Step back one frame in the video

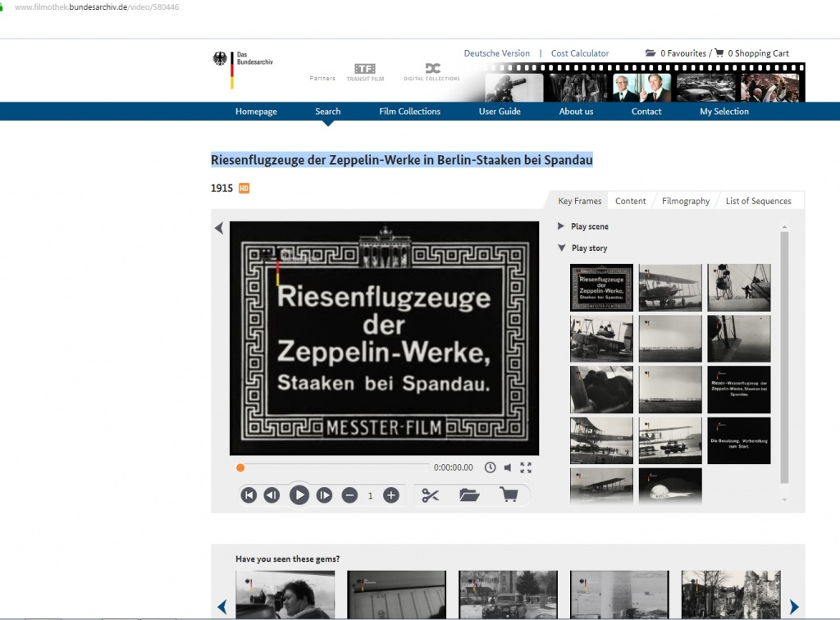click(272, 495)
